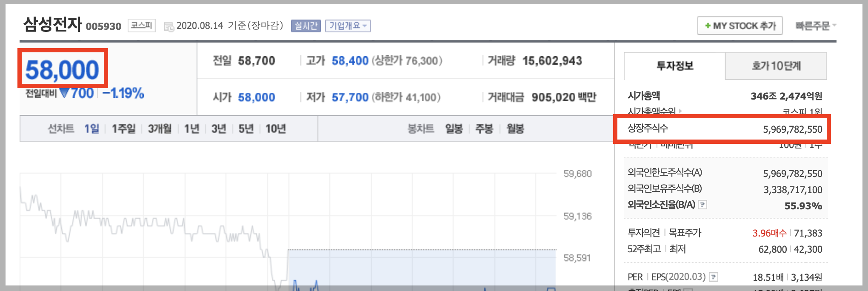This screenshot has width=868, height=291.
Task: Select the 1주일 line chart period
Action: [x=123, y=128]
